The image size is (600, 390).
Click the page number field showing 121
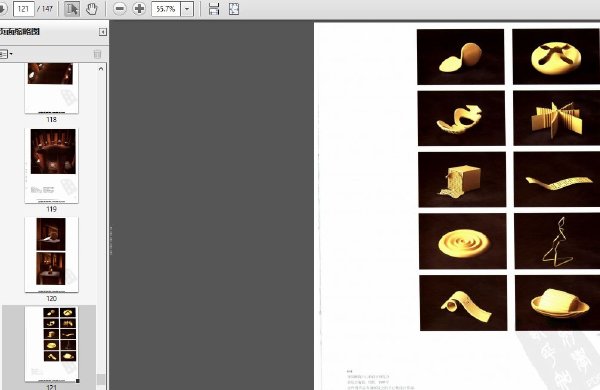(x=24, y=9)
